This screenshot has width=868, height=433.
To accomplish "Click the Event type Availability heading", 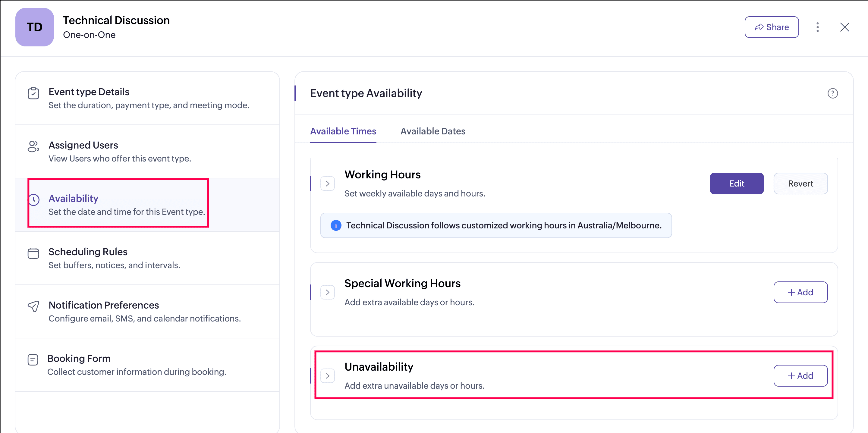I will tap(366, 93).
